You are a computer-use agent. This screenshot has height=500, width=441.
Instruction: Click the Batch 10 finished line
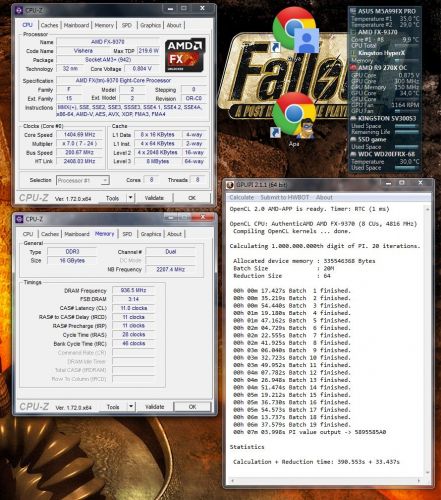click(292, 358)
